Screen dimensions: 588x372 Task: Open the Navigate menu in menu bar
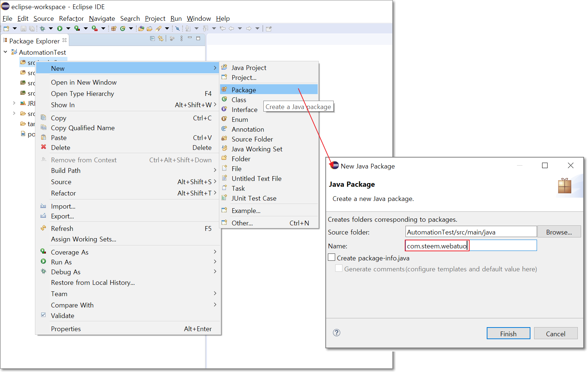(x=102, y=19)
